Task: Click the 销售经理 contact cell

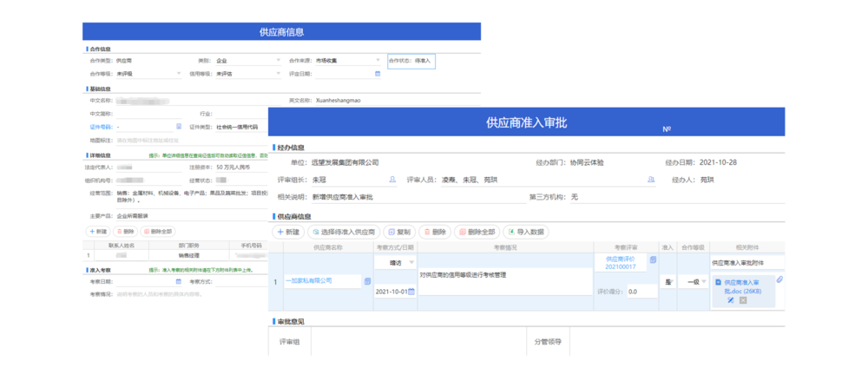Action: pyautogui.click(x=188, y=255)
